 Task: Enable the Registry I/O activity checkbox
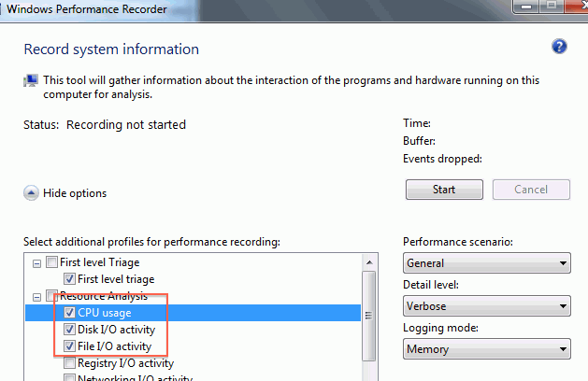tap(69, 362)
